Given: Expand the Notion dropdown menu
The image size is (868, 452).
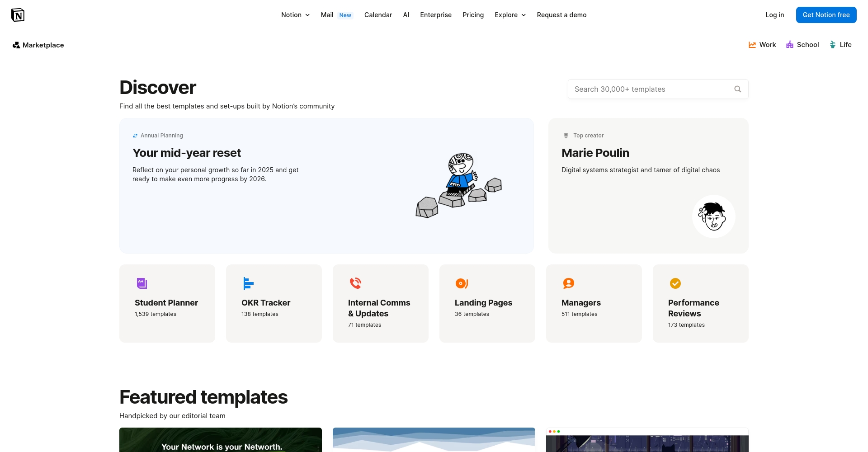Looking at the screenshot, I should click(296, 15).
